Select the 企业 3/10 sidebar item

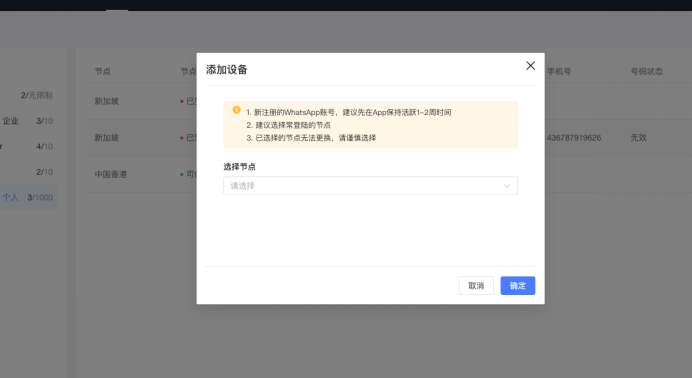click(x=28, y=121)
